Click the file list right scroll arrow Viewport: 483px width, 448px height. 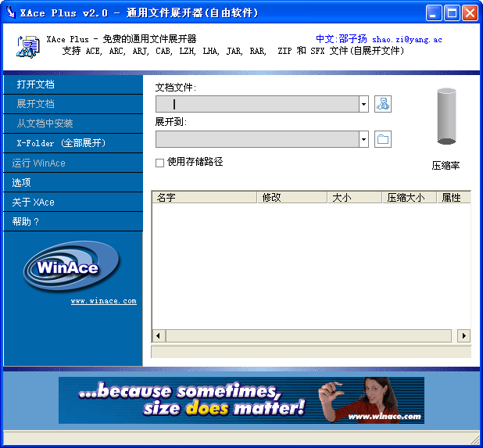pos(463,335)
